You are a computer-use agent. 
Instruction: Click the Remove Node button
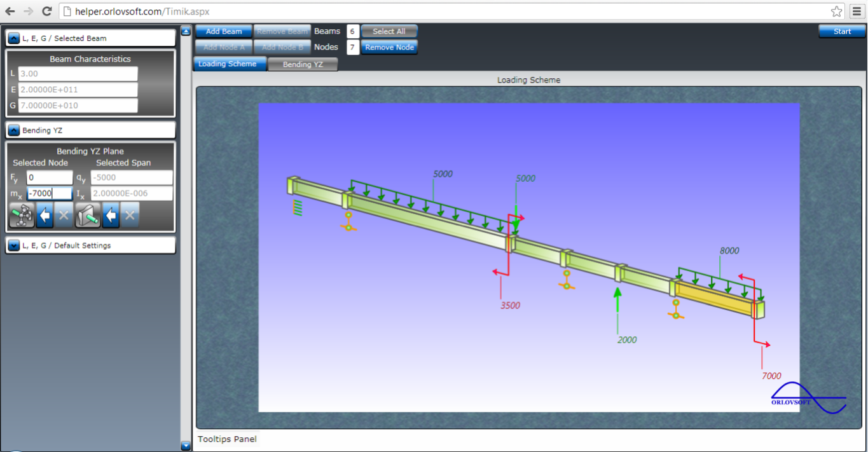click(x=389, y=47)
